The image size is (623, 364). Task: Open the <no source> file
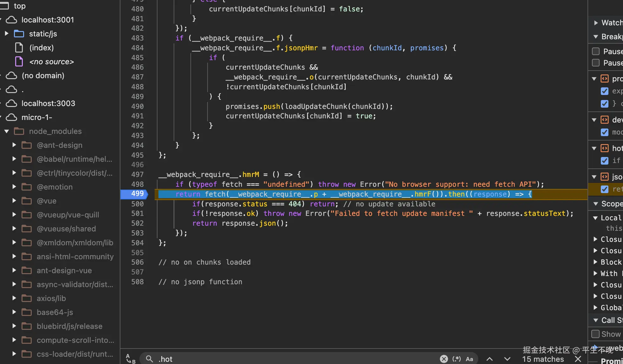click(51, 62)
